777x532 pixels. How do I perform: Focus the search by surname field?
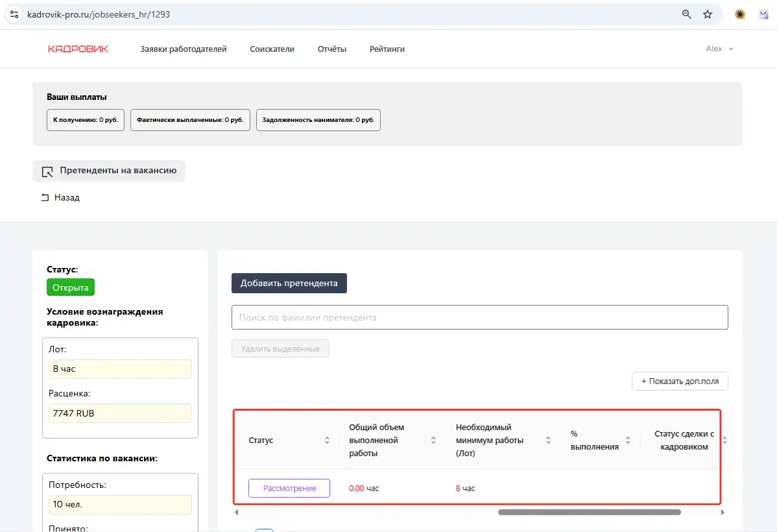479,317
